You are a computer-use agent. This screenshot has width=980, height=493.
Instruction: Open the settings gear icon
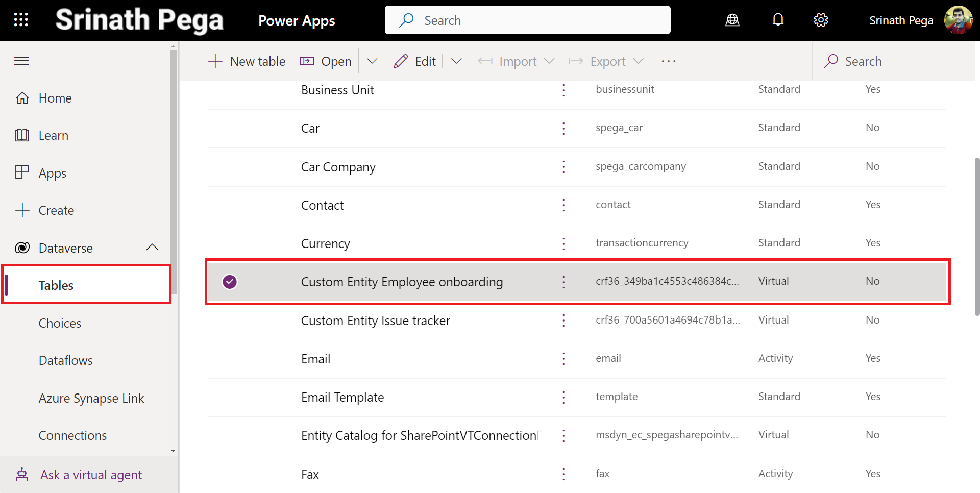tap(821, 20)
